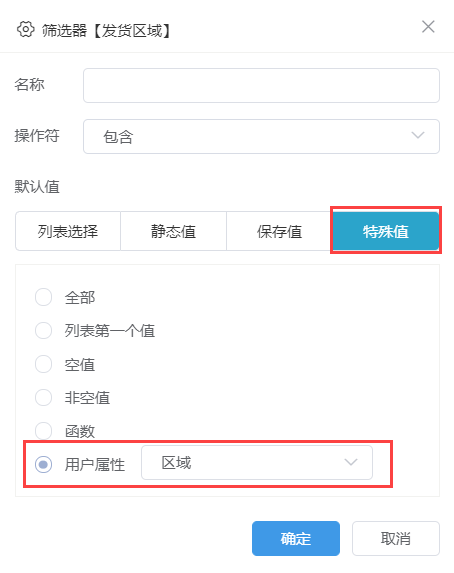Choose the 列表第一个值 radio button
The width and height of the screenshot is (454, 573).
pyautogui.click(x=43, y=330)
